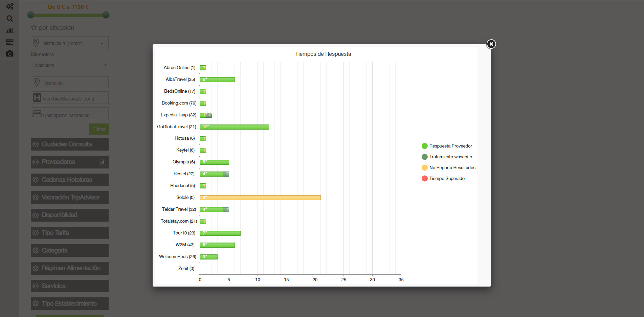
Task: Click the credit card icon in sidebar
Action: pyautogui.click(x=9, y=42)
